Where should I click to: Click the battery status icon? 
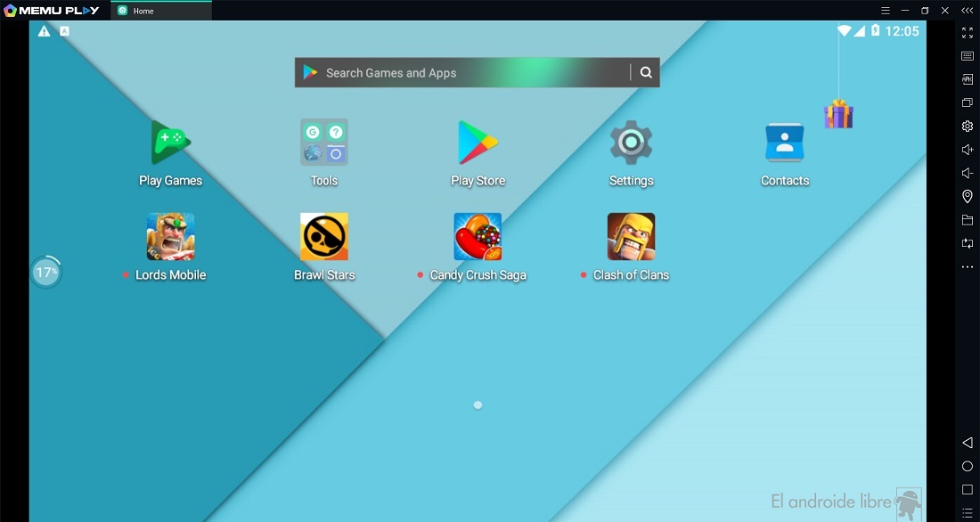(x=875, y=30)
